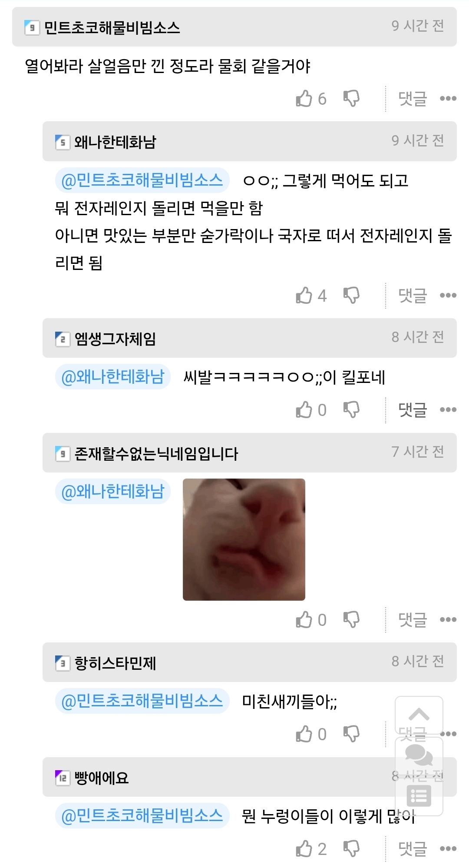Upvote 왜나한테화남's reply with 4 likes
The width and height of the screenshot is (469, 868).
304,296
